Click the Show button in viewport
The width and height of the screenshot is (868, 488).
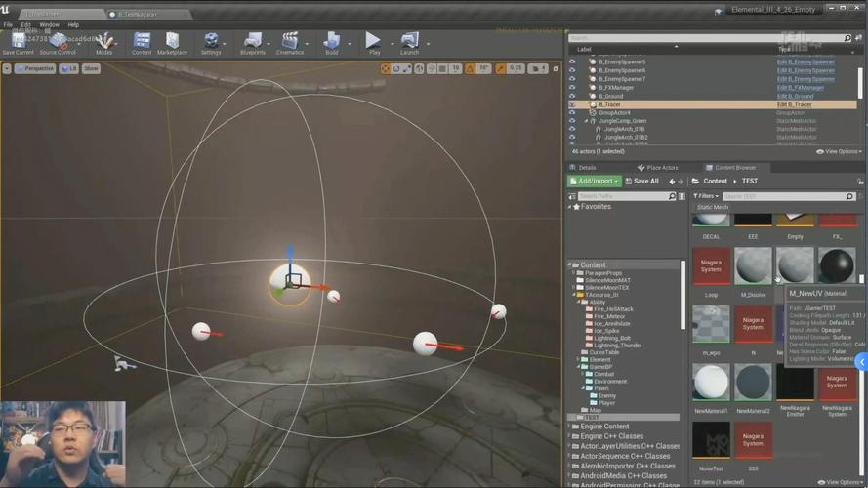92,68
